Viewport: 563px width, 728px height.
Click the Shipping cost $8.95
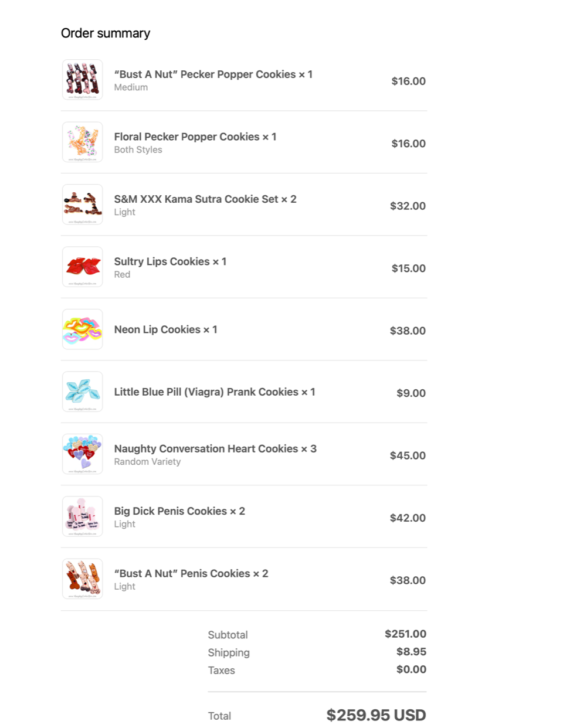pos(411,651)
